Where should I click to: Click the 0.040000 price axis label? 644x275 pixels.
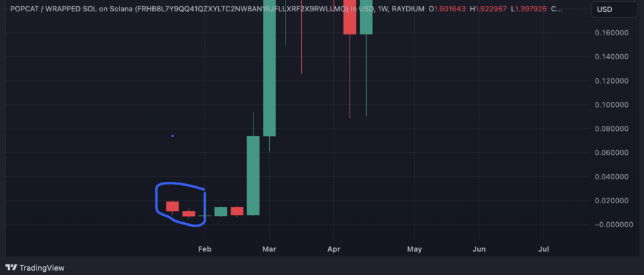[x=611, y=177]
